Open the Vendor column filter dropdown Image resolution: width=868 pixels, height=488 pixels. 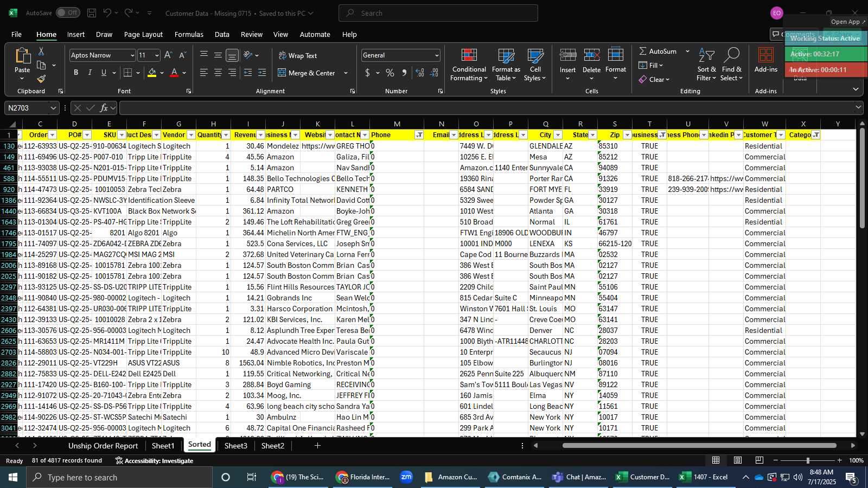click(x=191, y=135)
